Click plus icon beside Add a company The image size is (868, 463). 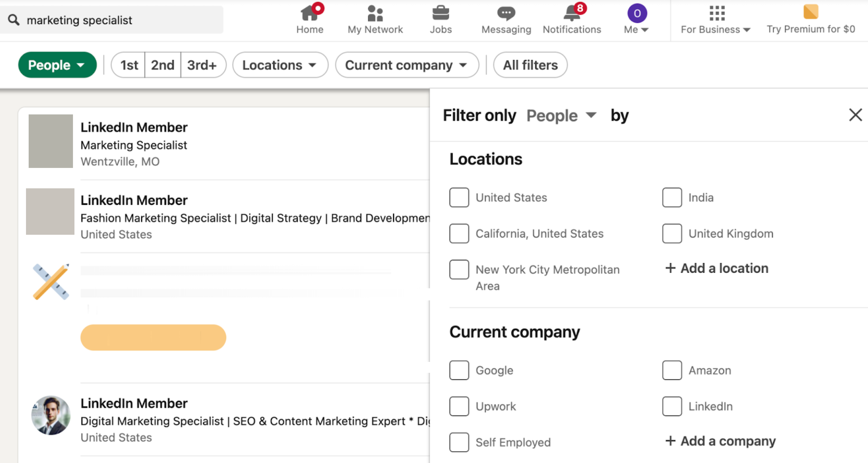(x=670, y=441)
